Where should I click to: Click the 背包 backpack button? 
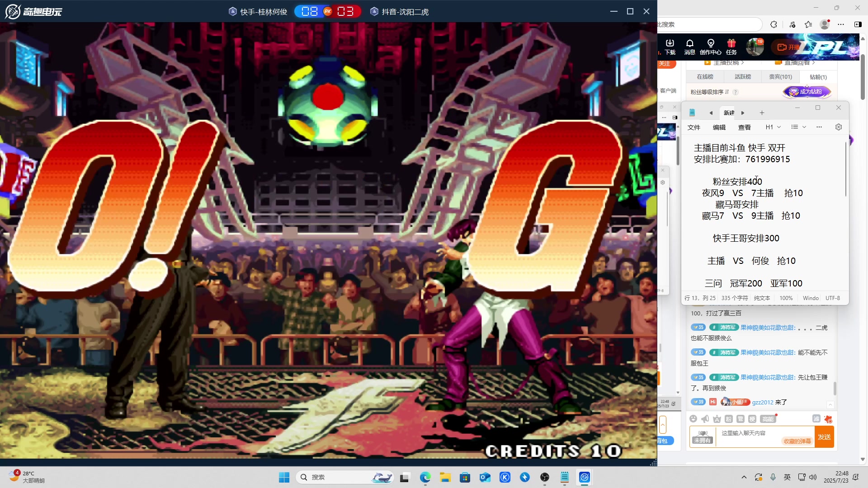tap(665, 441)
